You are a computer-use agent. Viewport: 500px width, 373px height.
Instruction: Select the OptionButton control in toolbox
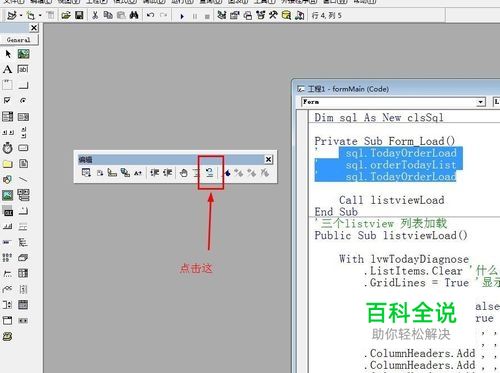point(23,100)
